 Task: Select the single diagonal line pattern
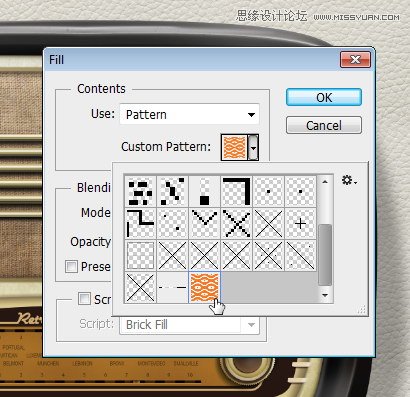point(301,255)
